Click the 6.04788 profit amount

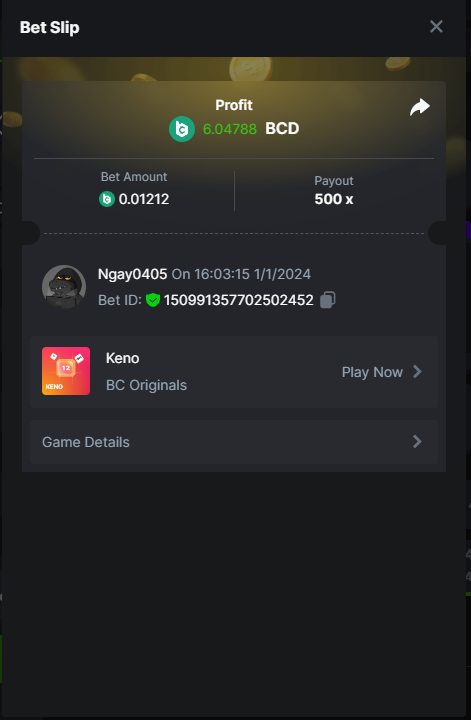point(230,129)
